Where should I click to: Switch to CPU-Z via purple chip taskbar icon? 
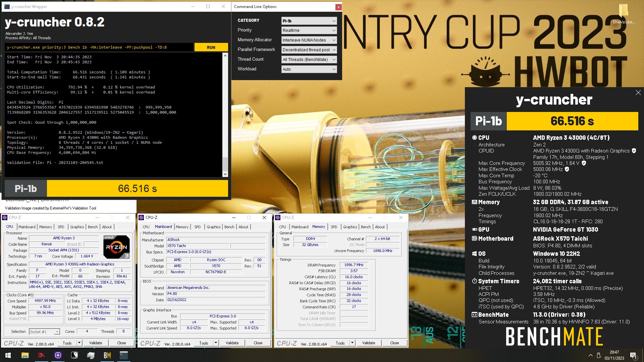pyautogui.click(x=58, y=355)
